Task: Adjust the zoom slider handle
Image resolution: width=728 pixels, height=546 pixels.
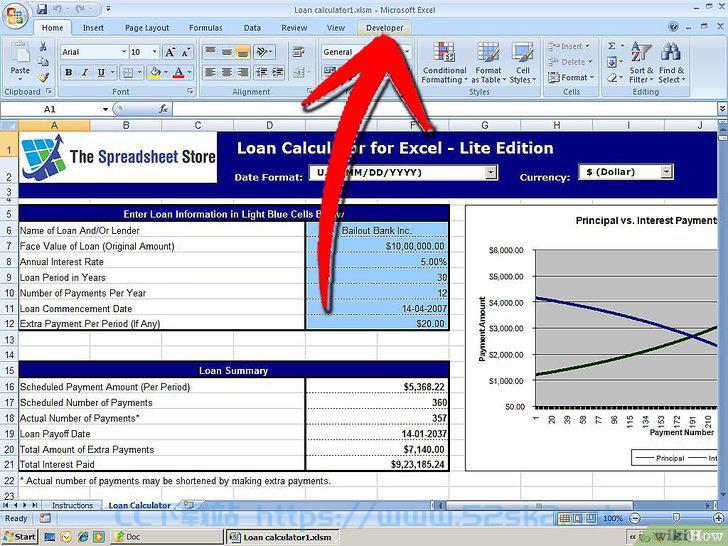Action: [676, 518]
